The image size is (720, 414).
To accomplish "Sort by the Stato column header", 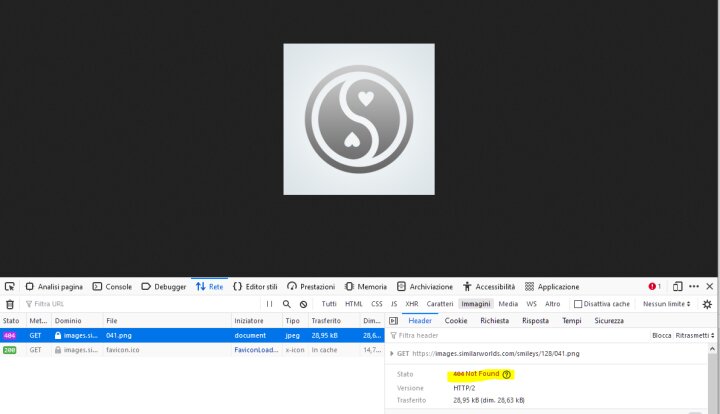I will 11,320.
